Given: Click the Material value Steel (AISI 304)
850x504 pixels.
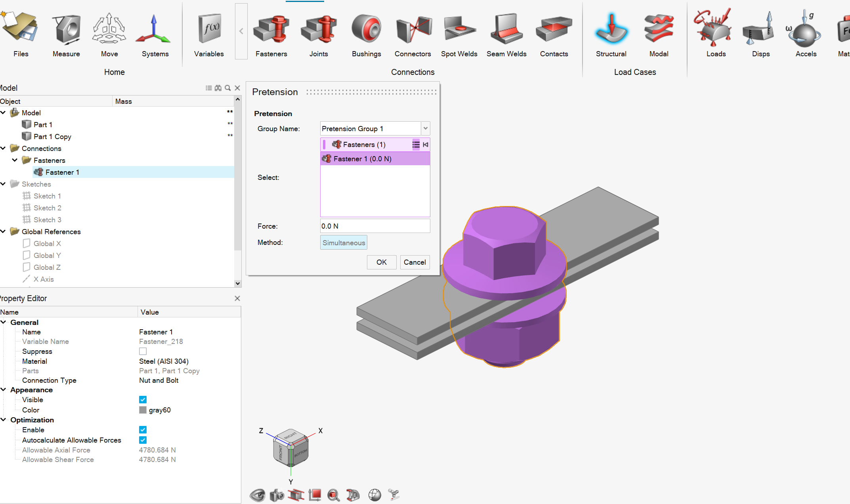Looking at the screenshot, I should point(164,361).
